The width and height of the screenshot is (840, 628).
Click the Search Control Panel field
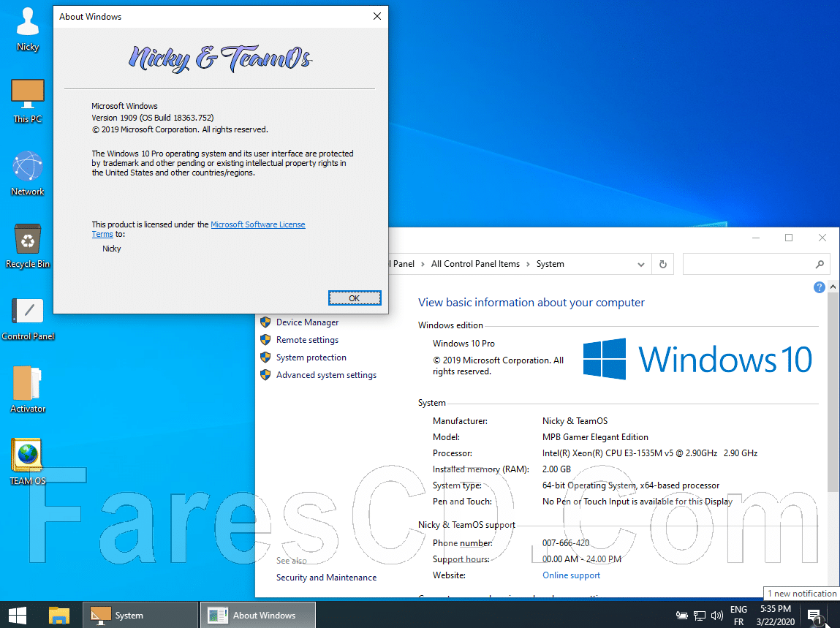[x=755, y=264]
